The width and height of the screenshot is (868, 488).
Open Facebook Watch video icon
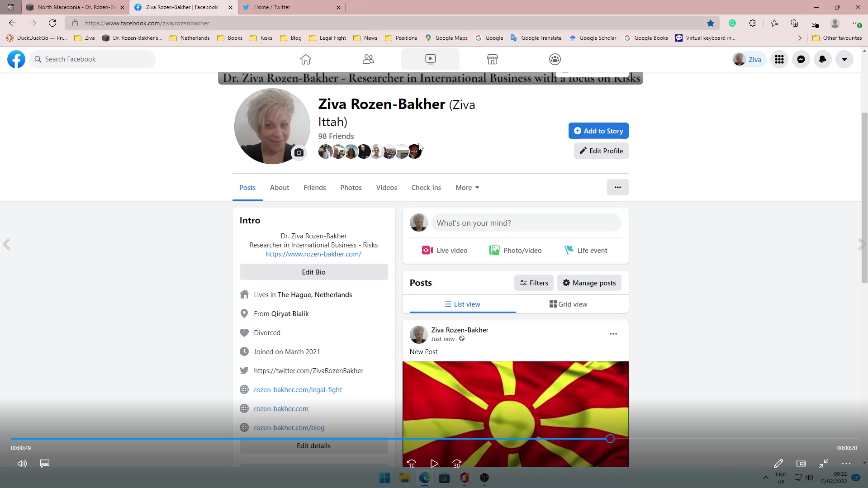pyautogui.click(x=431, y=59)
